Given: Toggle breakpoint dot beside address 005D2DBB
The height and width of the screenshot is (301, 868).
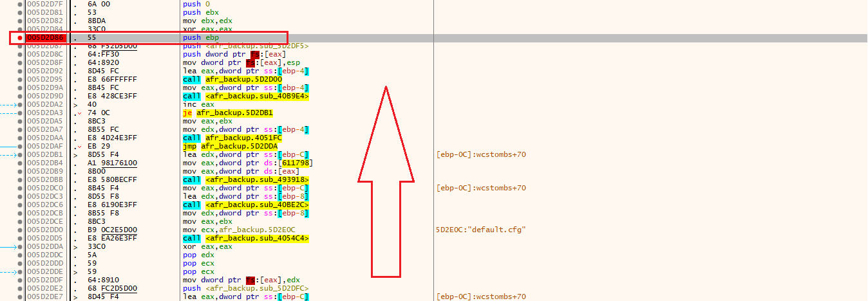Looking at the screenshot, I should pyautogui.click(x=20, y=179).
